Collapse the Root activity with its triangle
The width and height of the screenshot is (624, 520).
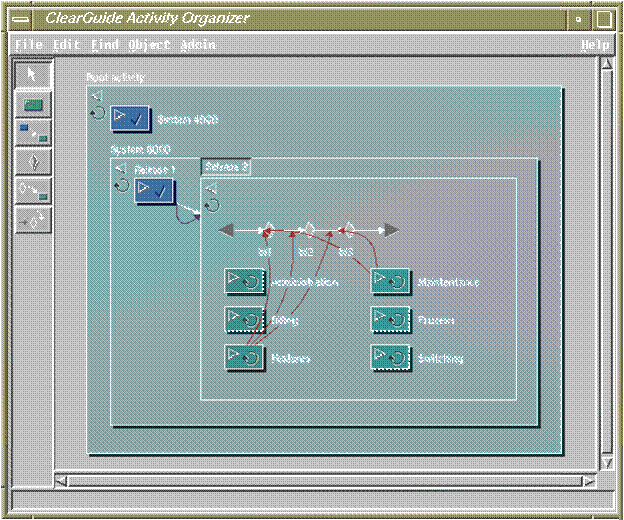click(97, 95)
